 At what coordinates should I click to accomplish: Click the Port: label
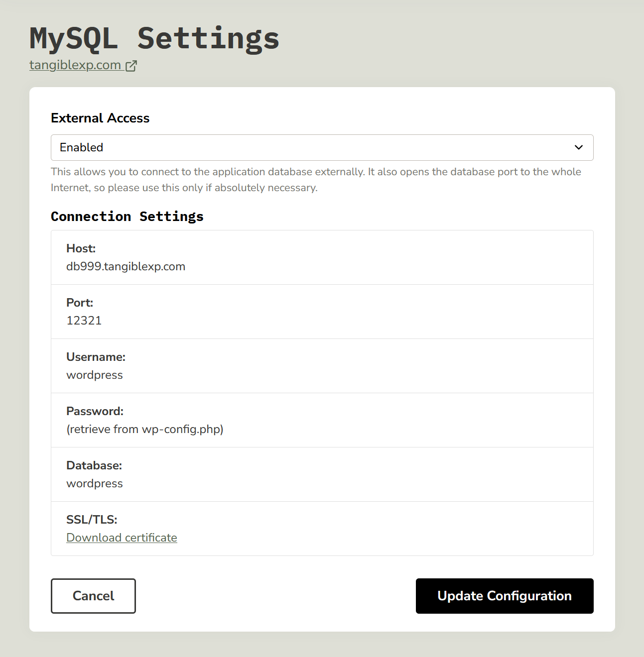[x=80, y=303]
